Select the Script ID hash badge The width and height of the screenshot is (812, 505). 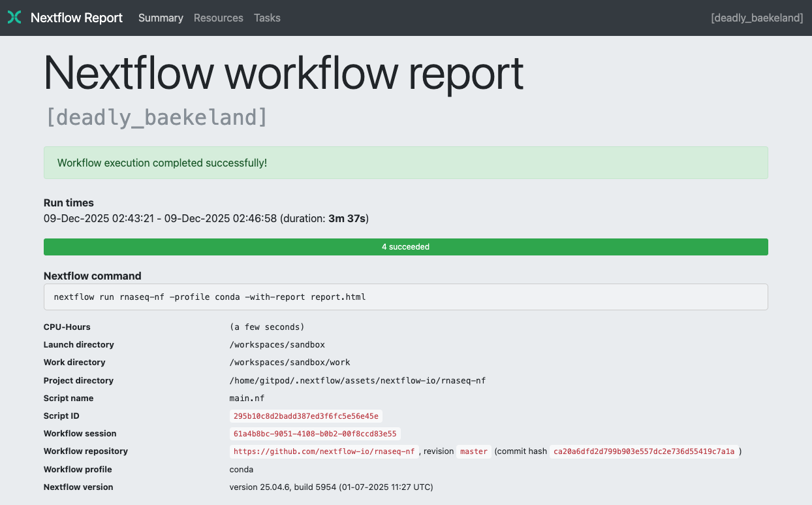pos(306,415)
